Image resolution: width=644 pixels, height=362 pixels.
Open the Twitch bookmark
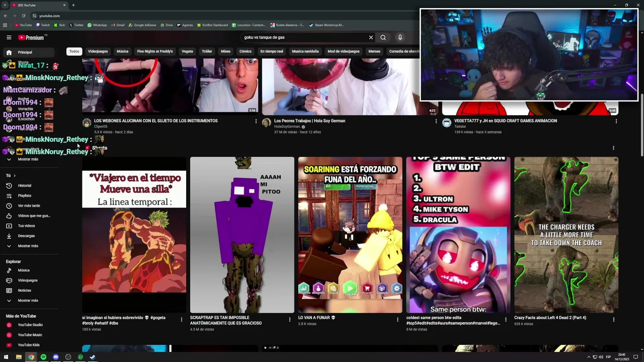(43, 25)
